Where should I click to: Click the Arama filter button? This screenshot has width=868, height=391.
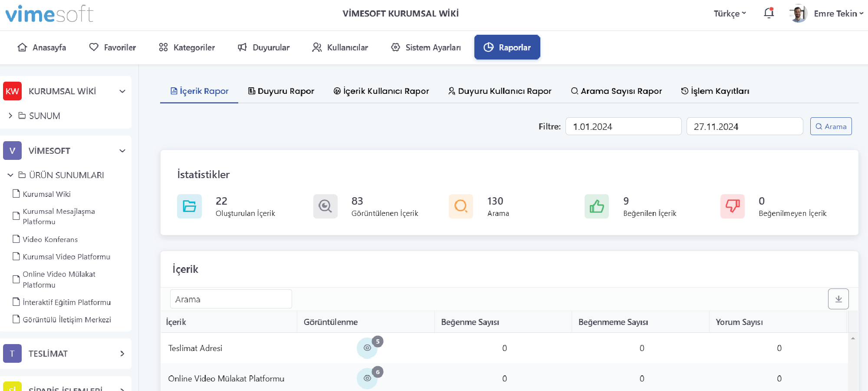pos(831,126)
